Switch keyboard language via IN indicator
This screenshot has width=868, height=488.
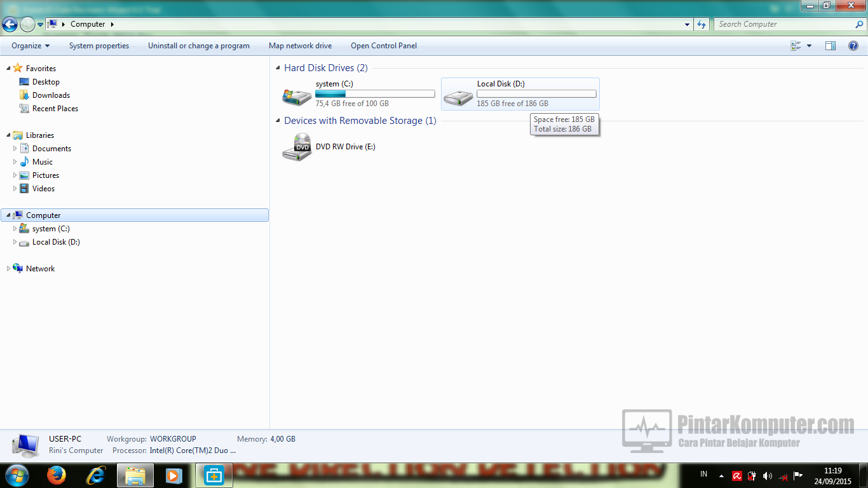click(703, 475)
